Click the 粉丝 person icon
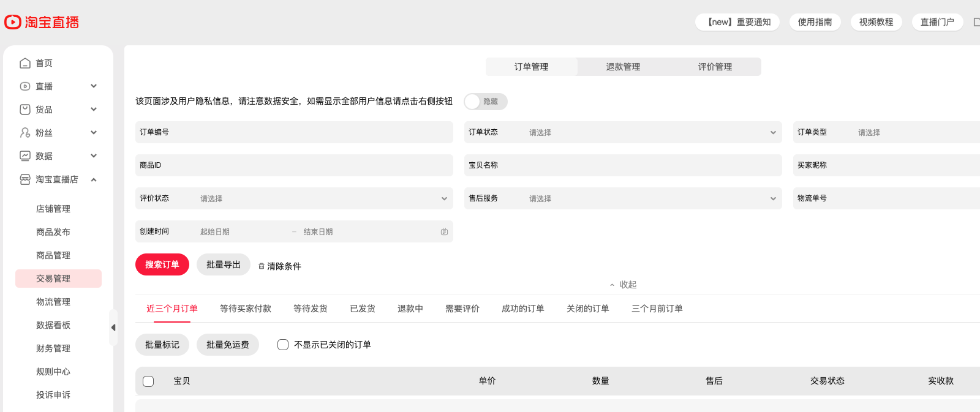Image resolution: width=980 pixels, height=412 pixels. (25, 133)
